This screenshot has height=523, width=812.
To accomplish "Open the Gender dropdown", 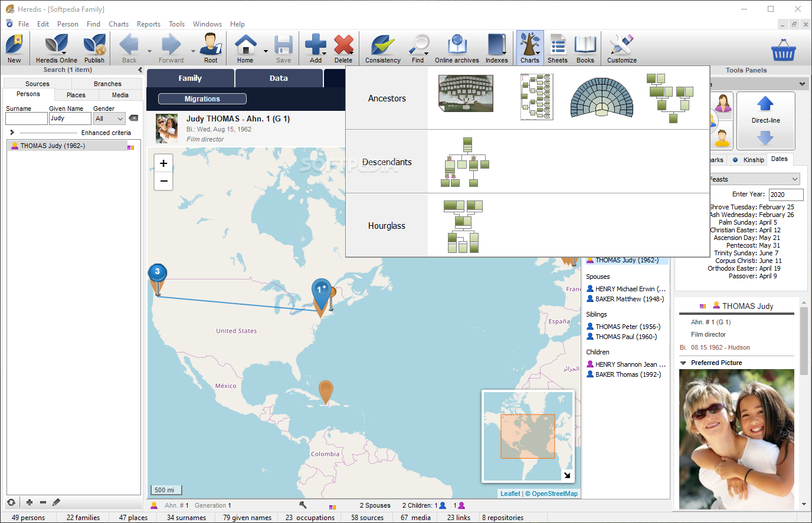I will [x=109, y=119].
